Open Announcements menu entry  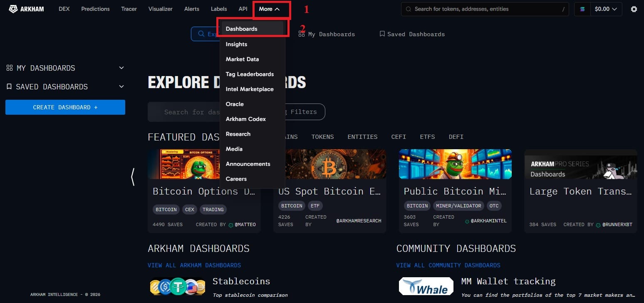click(248, 164)
